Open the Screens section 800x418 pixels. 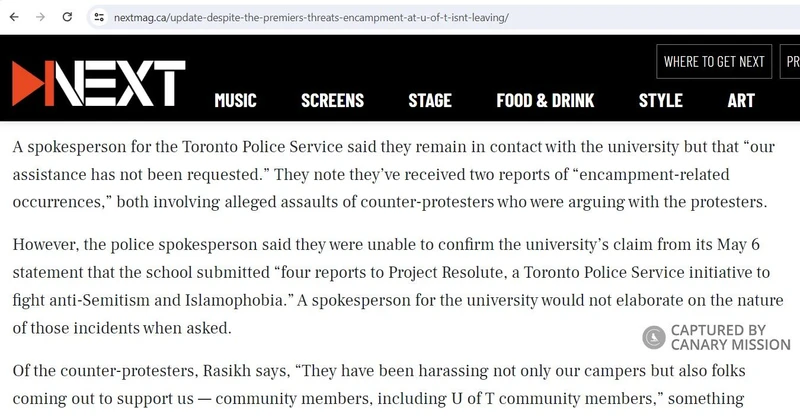tap(332, 101)
